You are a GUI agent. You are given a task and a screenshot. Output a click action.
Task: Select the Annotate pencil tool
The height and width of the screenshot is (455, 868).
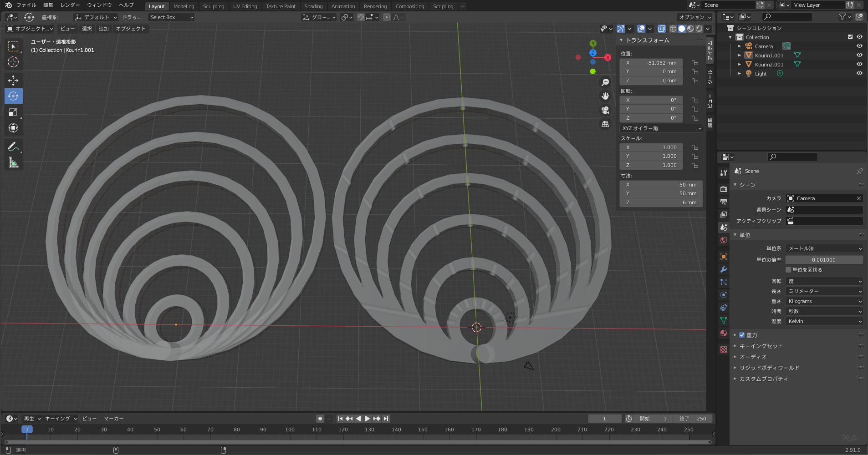point(13,147)
